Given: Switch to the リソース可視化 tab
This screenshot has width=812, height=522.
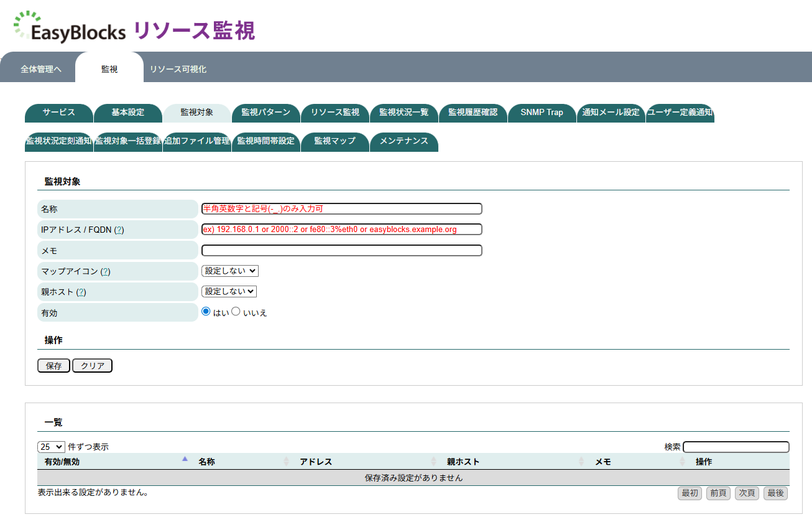Looking at the screenshot, I should click(x=179, y=68).
